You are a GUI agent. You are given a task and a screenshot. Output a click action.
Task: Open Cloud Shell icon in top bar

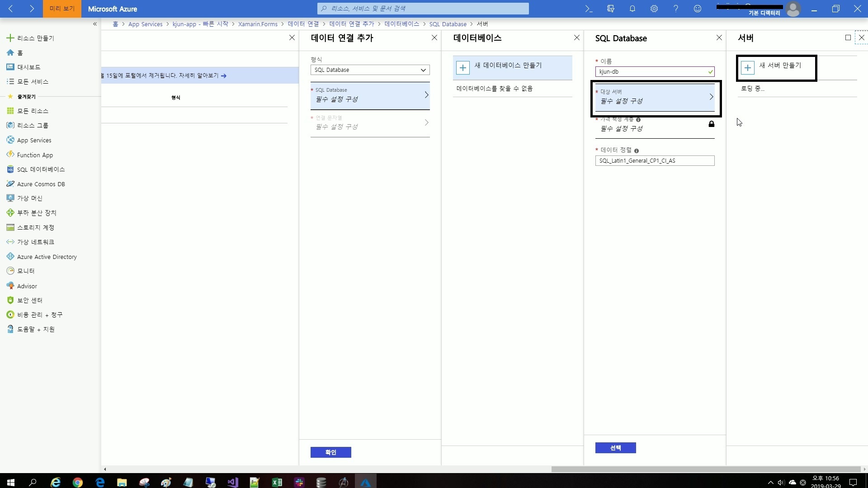(x=589, y=9)
